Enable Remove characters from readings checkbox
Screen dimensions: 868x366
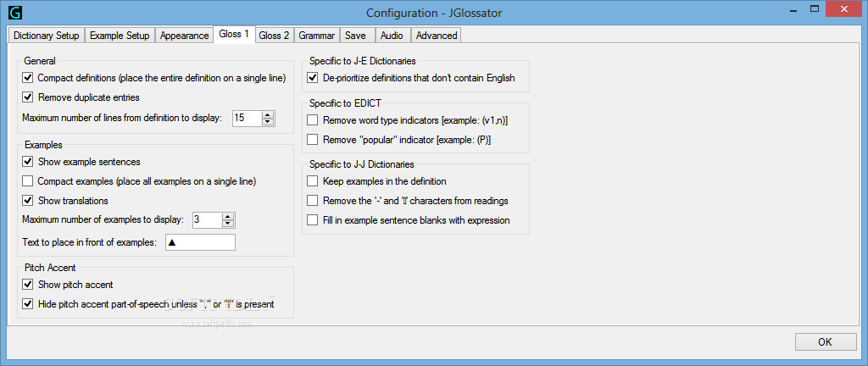pos(313,201)
